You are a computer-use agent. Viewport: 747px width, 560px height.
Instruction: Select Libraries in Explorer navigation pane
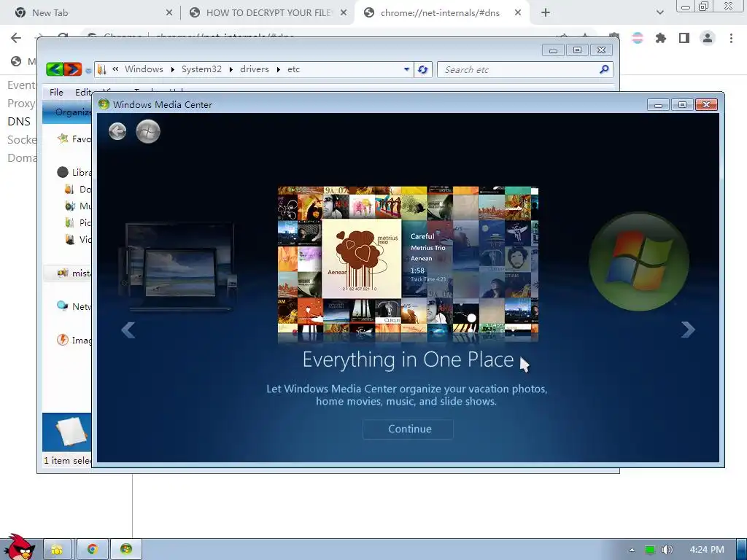75,172
